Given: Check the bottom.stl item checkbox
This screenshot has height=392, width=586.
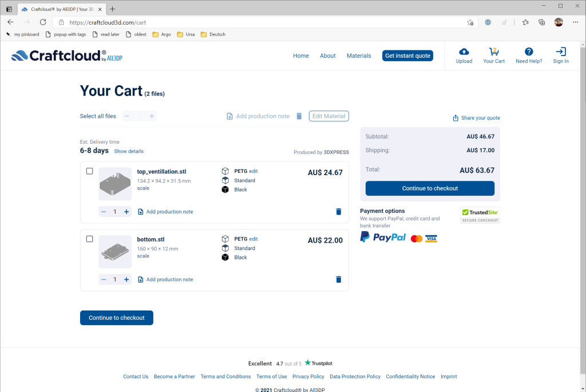Looking at the screenshot, I should pyautogui.click(x=89, y=239).
